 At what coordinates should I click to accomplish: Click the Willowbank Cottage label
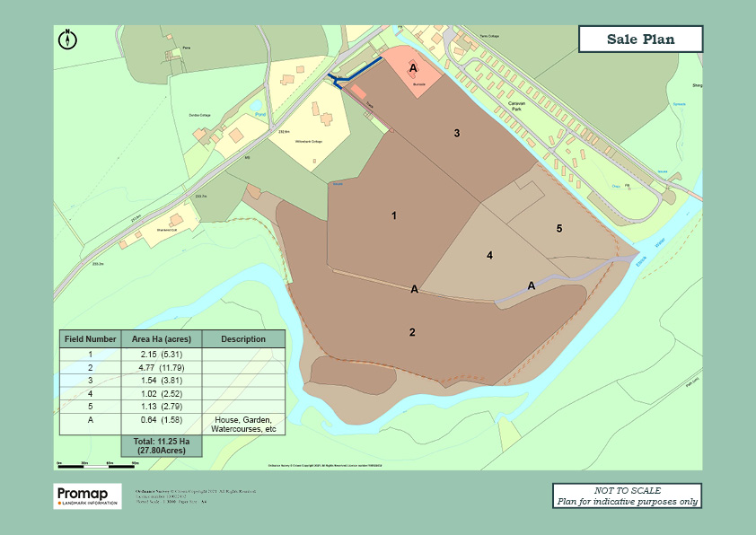tap(310, 142)
